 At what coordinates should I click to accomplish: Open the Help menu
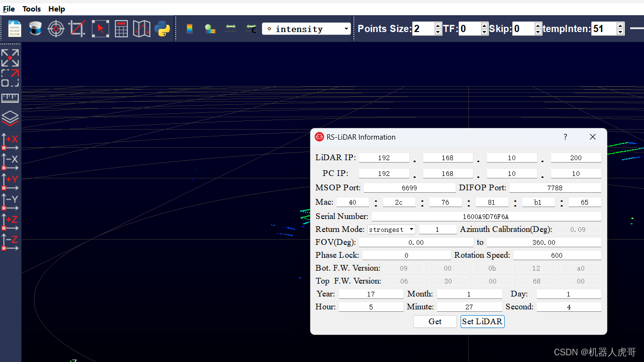point(56,9)
